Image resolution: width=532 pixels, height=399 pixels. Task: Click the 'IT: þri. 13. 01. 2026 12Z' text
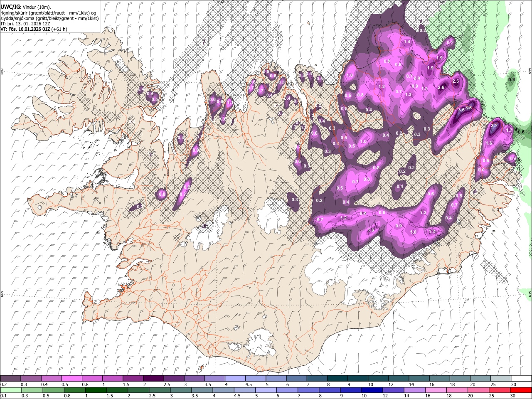tap(26, 24)
